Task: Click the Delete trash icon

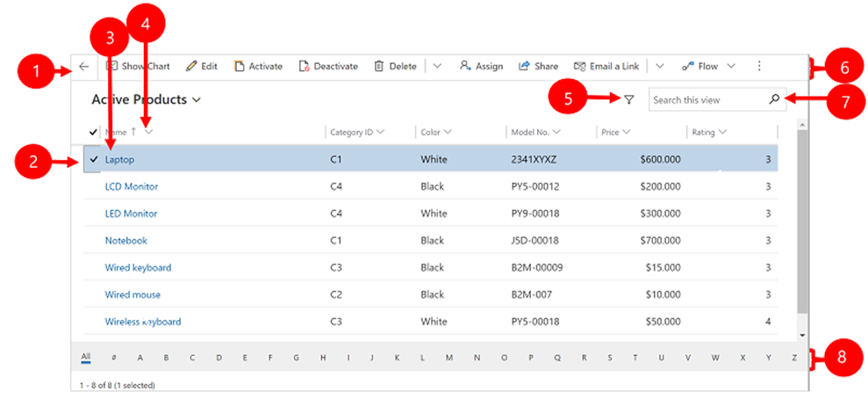Action: click(x=379, y=66)
